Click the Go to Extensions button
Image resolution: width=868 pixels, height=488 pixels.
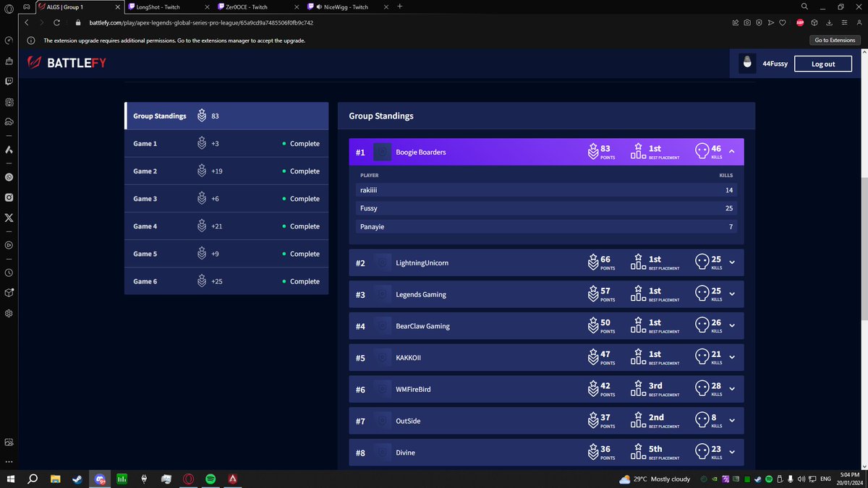(835, 40)
